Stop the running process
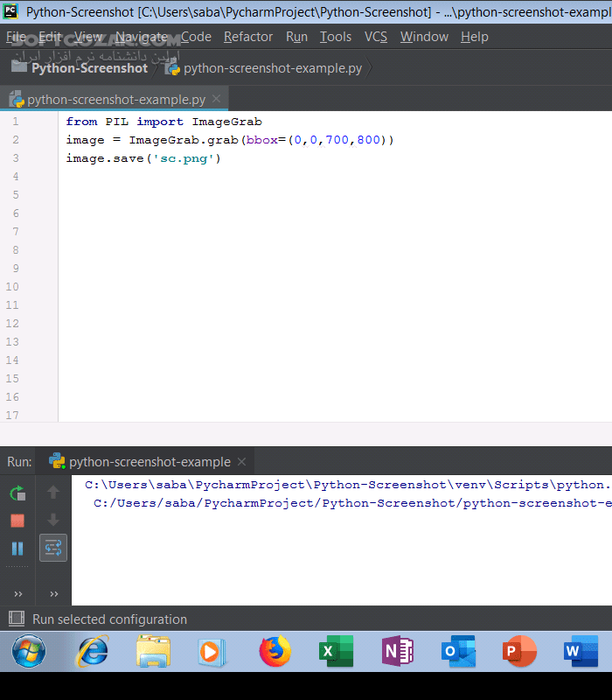The width and height of the screenshot is (612, 700). (x=17, y=521)
